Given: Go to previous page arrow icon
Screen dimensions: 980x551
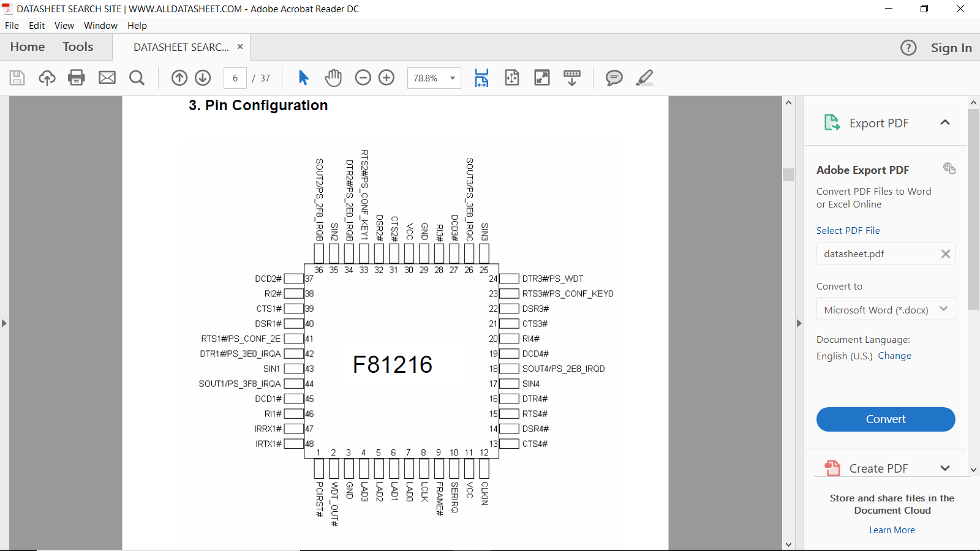Looking at the screenshot, I should pos(179,78).
